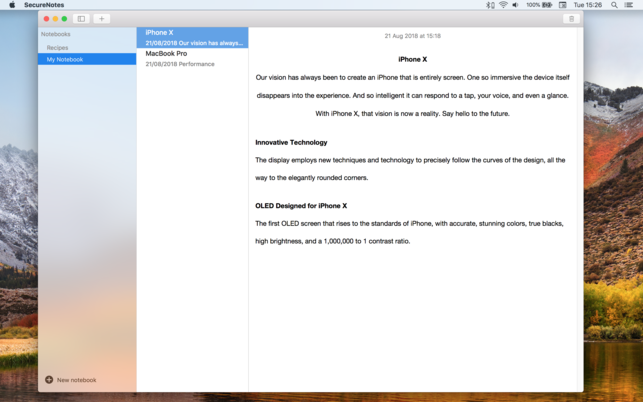643x402 pixels.
Task: Toggle the sidebar with the panel icon
Action: click(x=81, y=18)
